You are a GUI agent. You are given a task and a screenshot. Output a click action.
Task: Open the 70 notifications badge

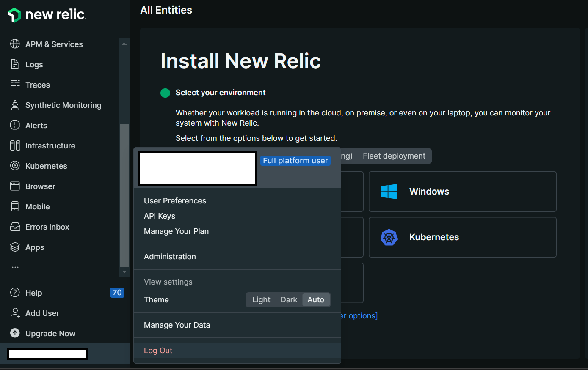117,293
